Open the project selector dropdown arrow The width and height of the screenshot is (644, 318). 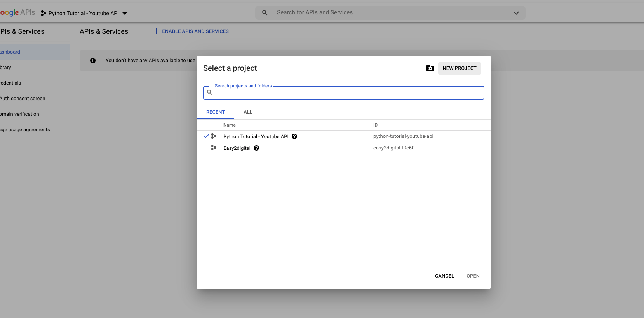[125, 13]
